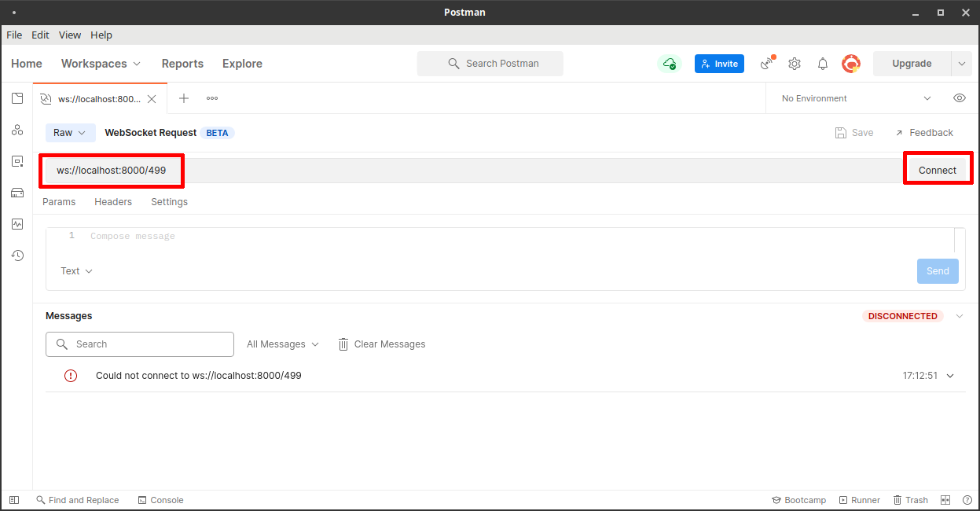Click the Messages search field
The image size is (980, 511).
[x=140, y=344]
